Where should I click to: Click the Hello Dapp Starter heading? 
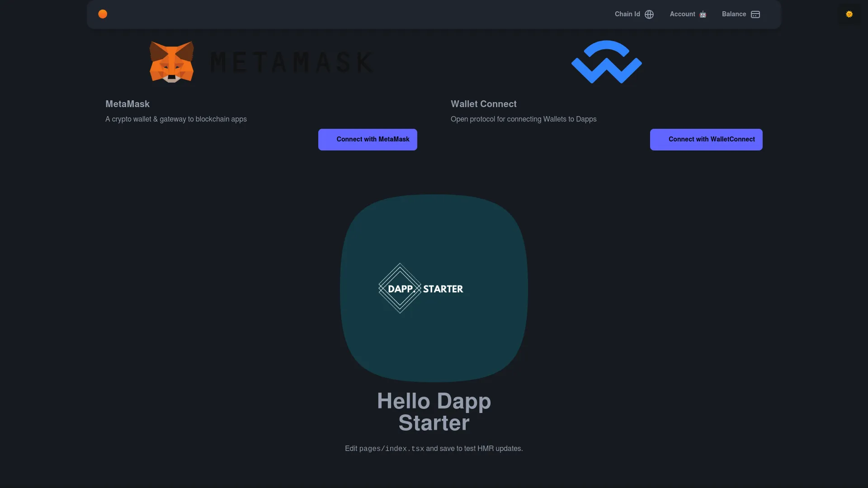coord(434,412)
